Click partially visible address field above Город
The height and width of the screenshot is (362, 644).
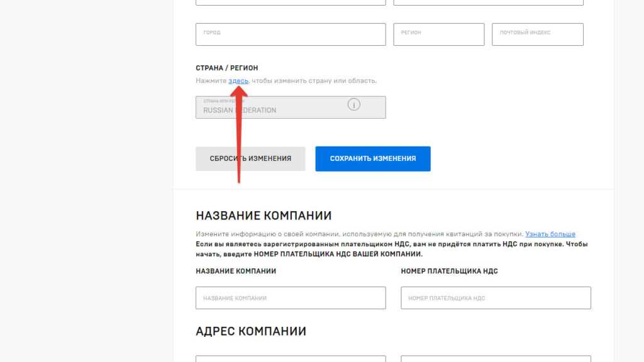click(x=291, y=2)
